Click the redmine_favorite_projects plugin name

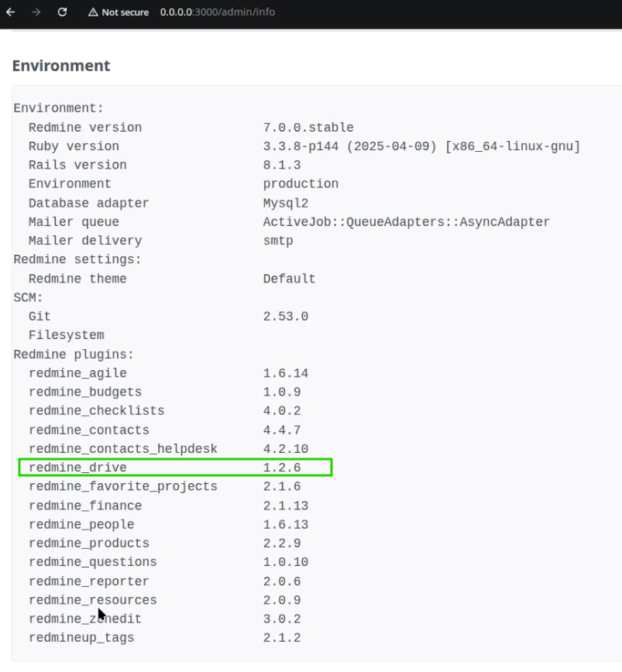point(123,486)
